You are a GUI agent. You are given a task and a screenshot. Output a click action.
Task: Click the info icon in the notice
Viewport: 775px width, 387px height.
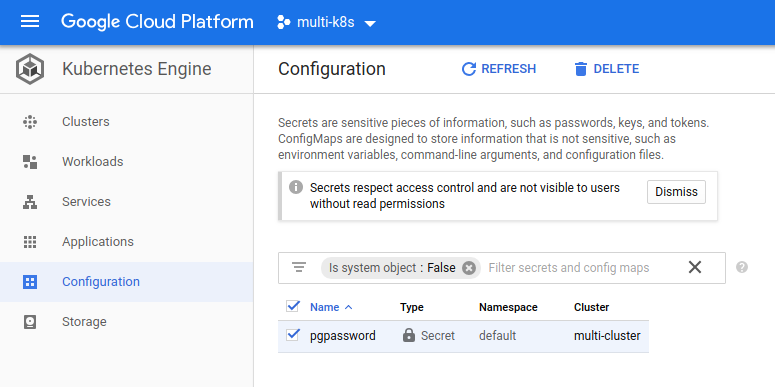tap(296, 187)
